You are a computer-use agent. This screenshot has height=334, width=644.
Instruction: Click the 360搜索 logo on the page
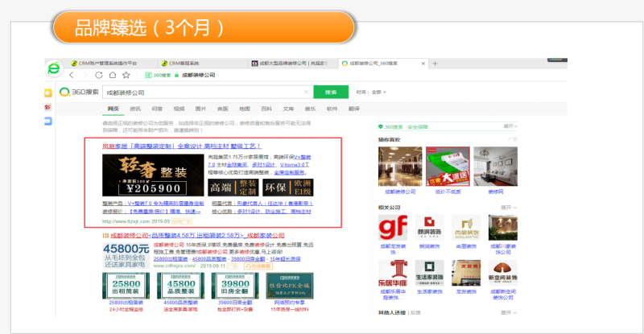[79, 92]
